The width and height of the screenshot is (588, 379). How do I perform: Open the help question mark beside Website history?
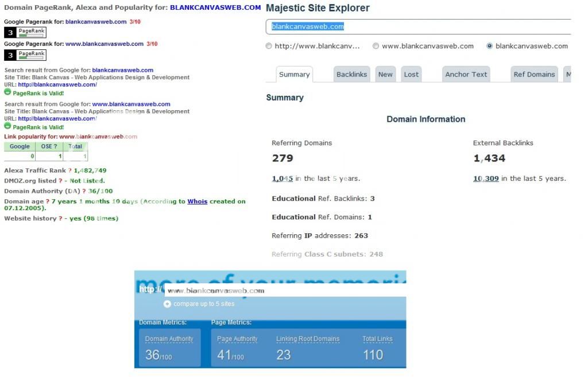(x=60, y=218)
